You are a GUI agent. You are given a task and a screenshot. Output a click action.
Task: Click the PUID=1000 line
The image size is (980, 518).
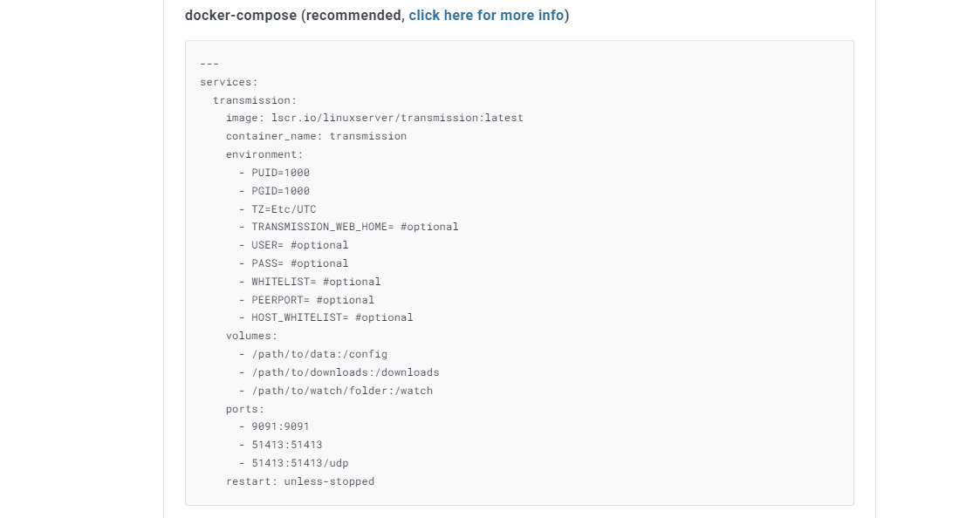coord(280,173)
